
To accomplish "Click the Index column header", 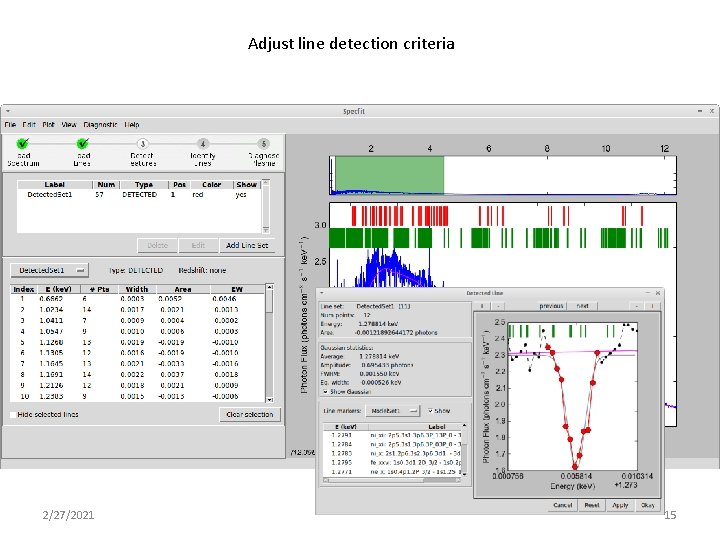I will pos(23,289).
